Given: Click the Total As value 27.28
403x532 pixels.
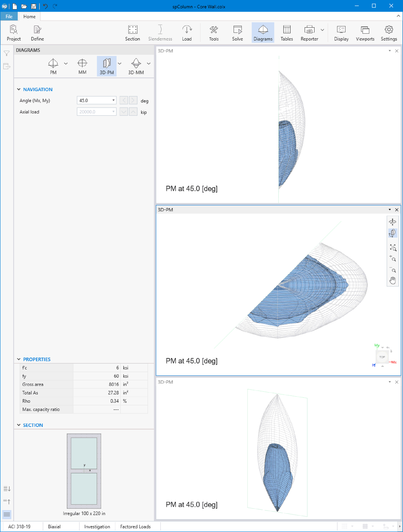Looking at the screenshot, I should (x=113, y=393).
